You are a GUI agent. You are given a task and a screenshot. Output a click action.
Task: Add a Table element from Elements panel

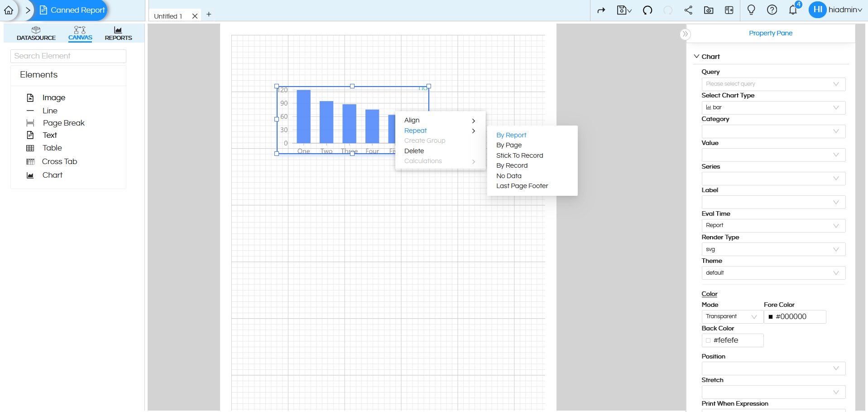[52, 148]
